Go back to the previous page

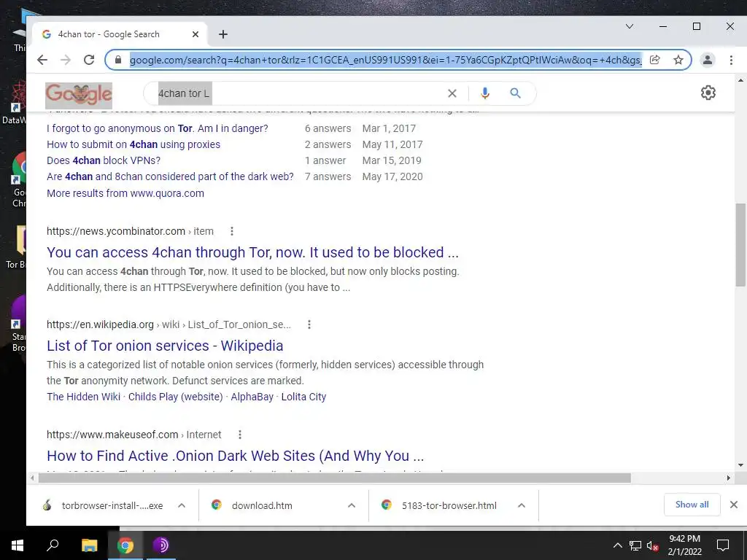point(42,60)
